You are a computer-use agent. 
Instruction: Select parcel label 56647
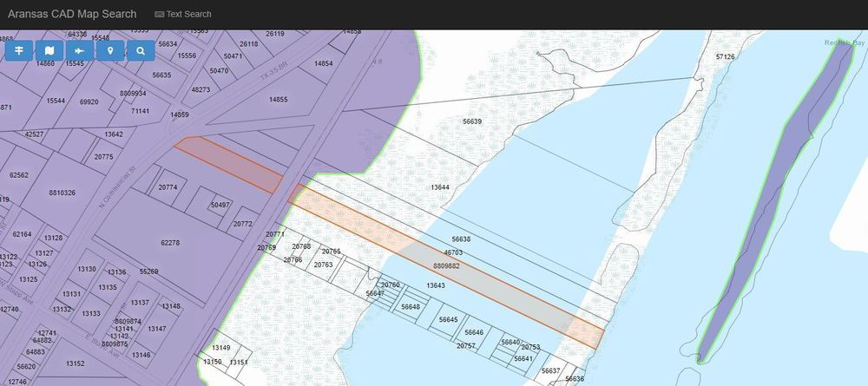[x=375, y=294]
